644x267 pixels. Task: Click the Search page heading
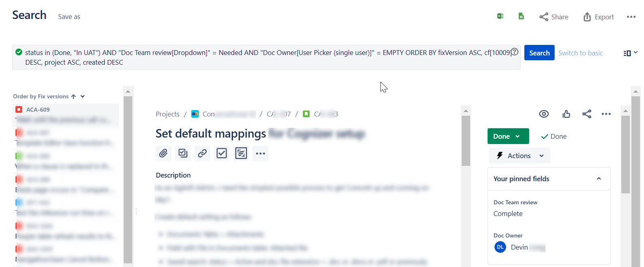pos(29,15)
